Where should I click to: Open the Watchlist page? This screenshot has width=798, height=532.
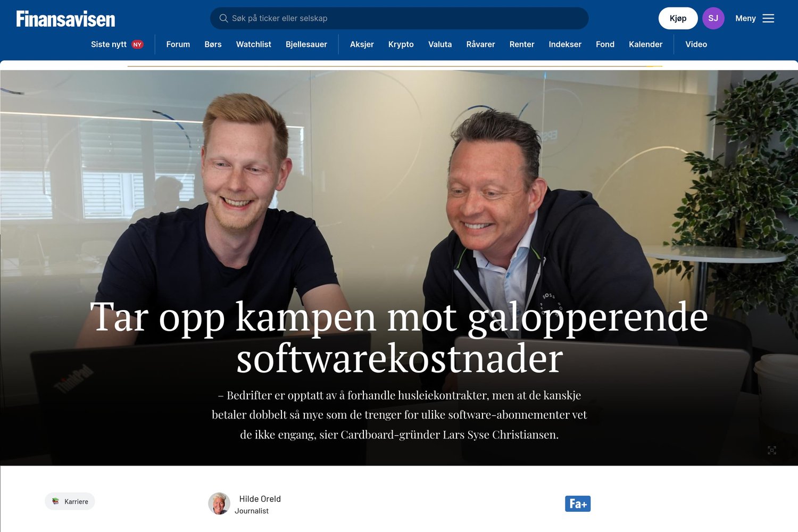(x=253, y=45)
